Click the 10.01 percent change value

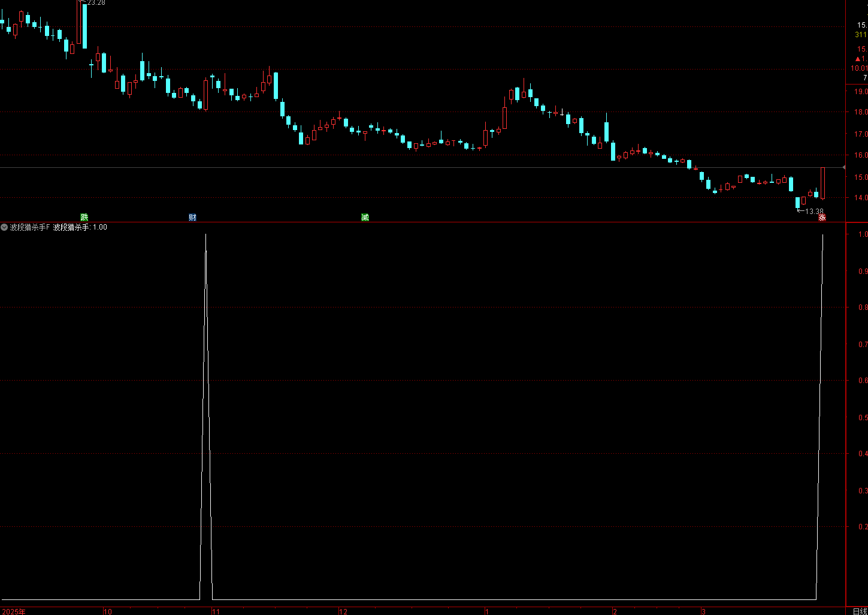click(859, 68)
